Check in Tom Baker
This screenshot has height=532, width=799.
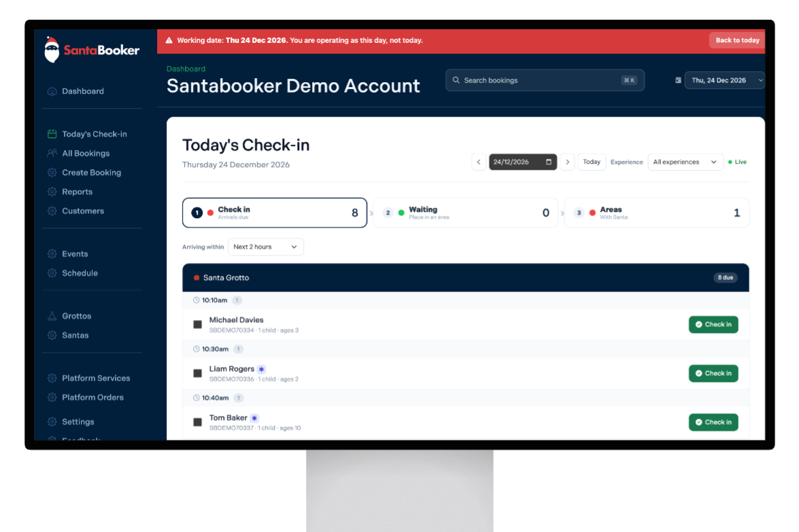pos(713,423)
